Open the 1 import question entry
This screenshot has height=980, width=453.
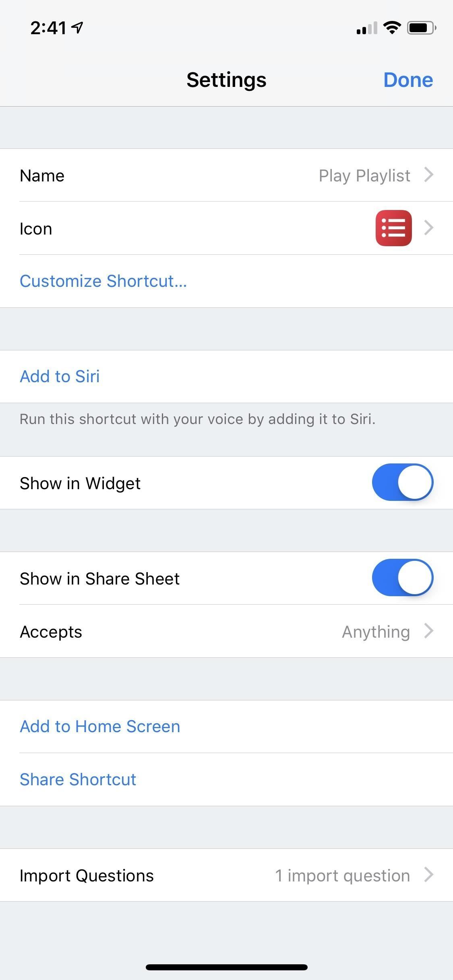tap(342, 875)
